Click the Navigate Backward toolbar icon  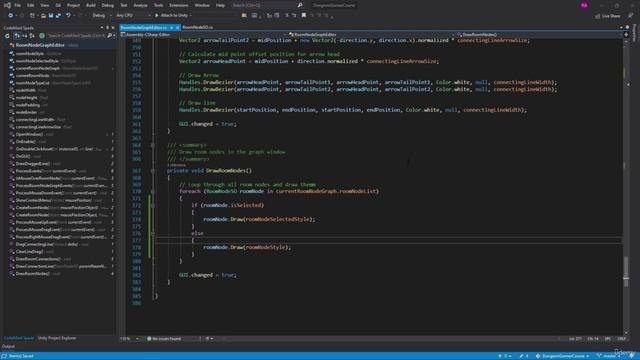tap(10, 16)
